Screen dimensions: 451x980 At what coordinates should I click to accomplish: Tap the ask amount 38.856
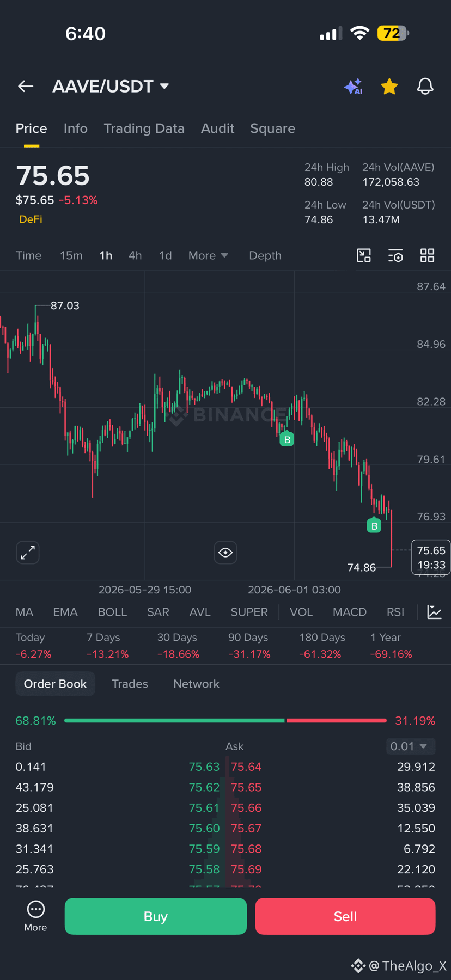[416, 787]
